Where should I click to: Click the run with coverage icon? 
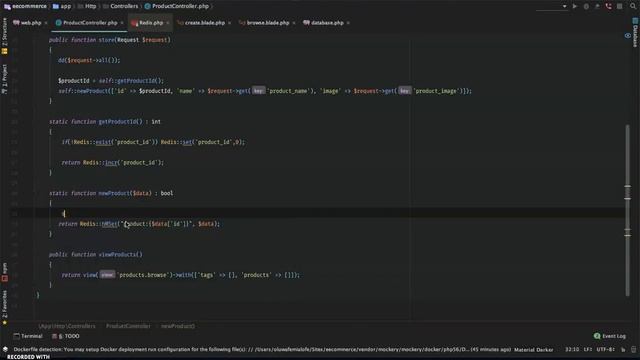[x=597, y=7]
